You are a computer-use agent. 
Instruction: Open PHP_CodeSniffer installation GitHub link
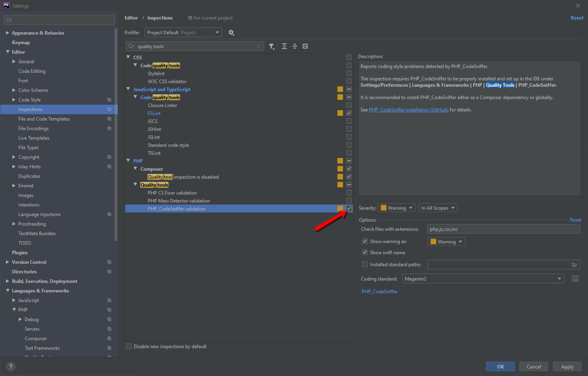point(409,110)
